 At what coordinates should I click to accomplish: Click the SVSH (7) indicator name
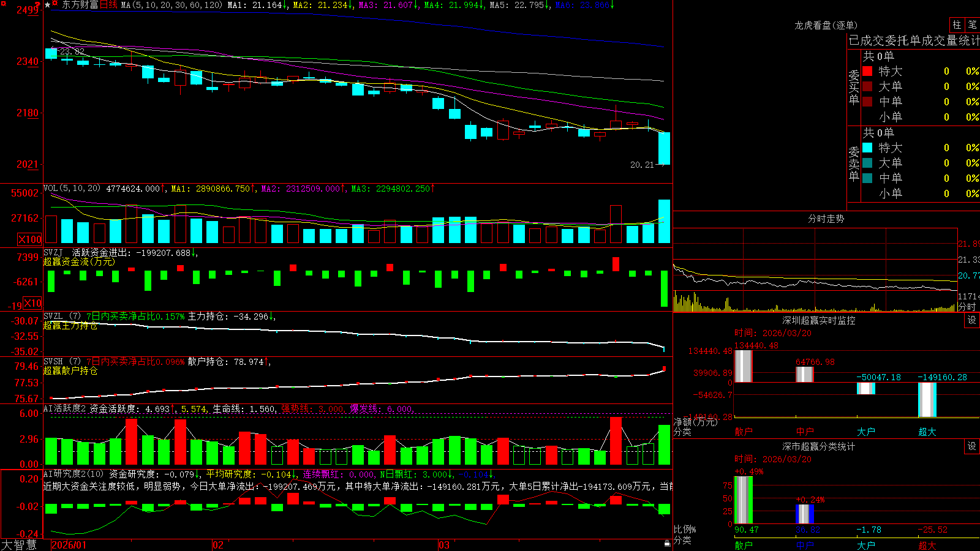tap(62, 362)
